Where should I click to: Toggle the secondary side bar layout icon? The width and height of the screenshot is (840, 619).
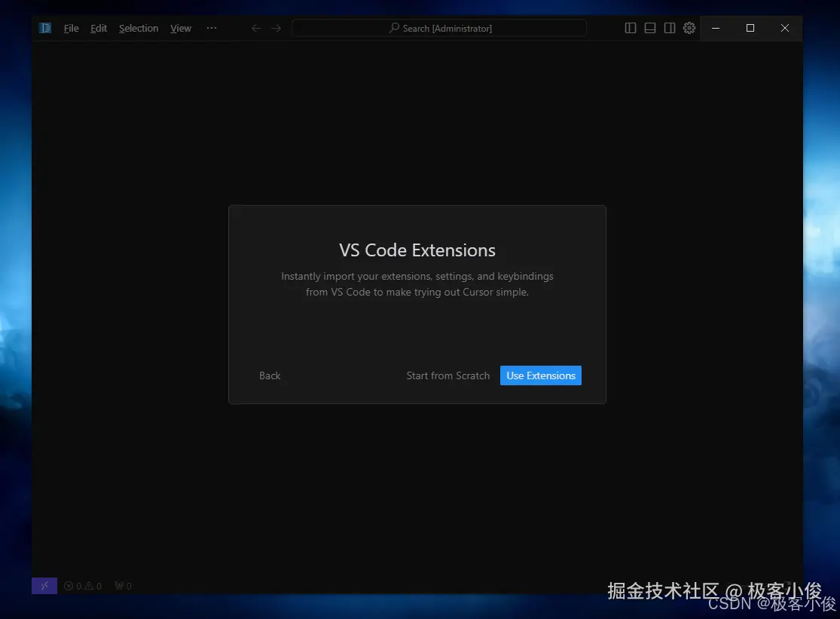(670, 28)
